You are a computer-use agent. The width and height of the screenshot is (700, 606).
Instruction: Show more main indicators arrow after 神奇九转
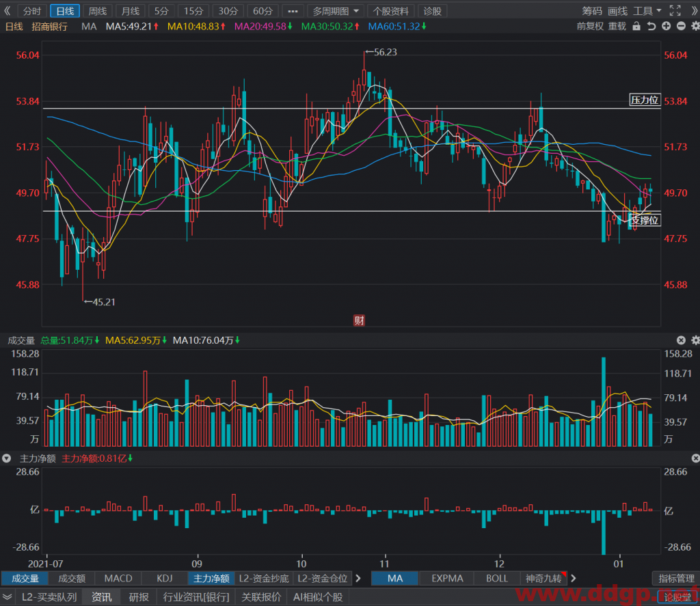pyautogui.click(x=574, y=579)
